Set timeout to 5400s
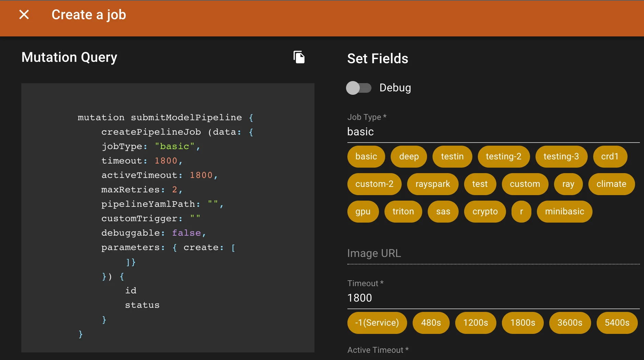 coord(617,323)
